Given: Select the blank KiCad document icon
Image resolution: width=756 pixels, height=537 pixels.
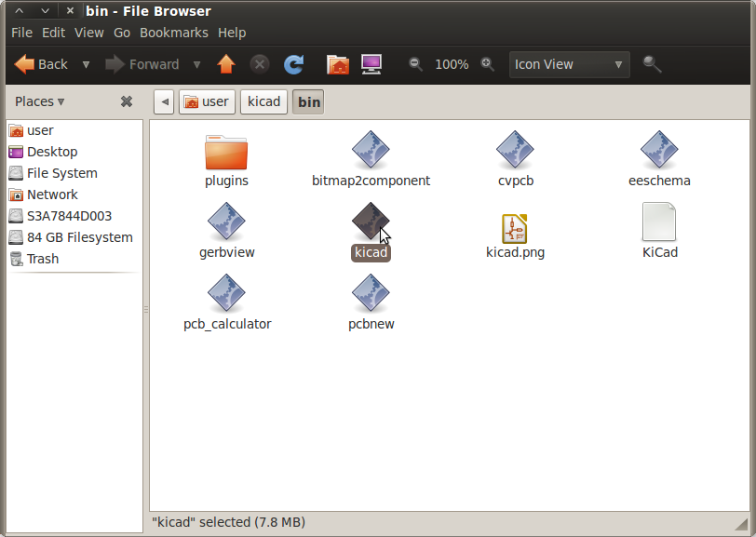Looking at the screenshot, I should click(x=659, y=222).
